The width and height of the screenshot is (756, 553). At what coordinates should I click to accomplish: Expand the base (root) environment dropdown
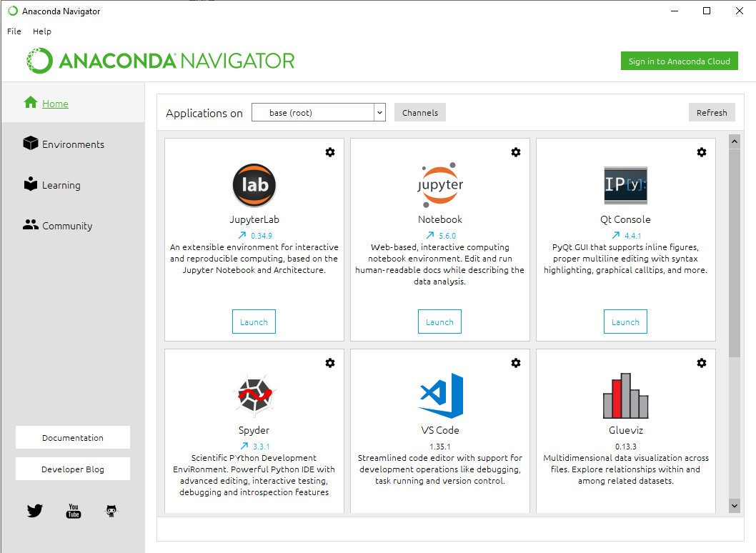tap(379, 112)
